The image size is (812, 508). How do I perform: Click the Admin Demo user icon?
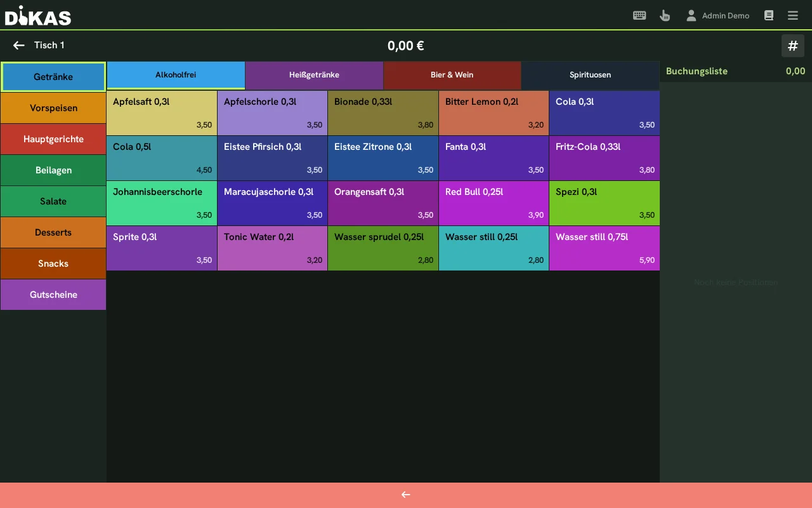691,15
